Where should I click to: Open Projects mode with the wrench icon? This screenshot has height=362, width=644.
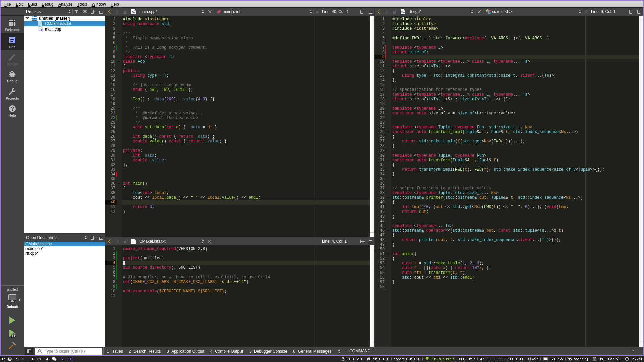pyautogui.click(x=12, y=94)
